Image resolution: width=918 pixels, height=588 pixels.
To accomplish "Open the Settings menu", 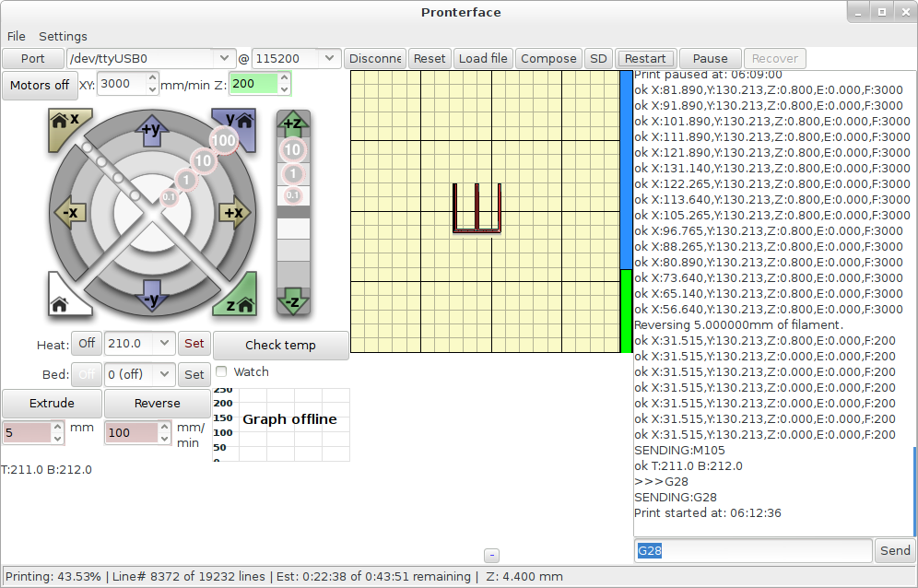I will pyautogui.click(x=63, y=36).
